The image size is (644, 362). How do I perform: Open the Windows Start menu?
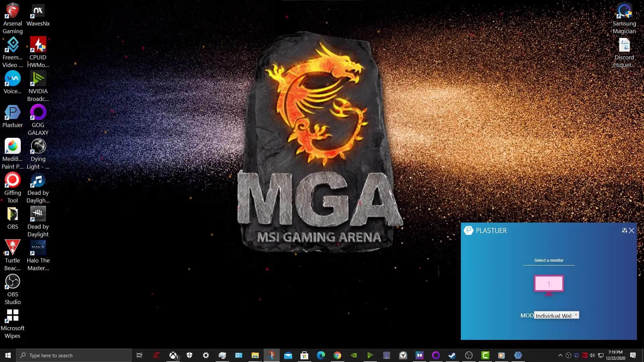(8, 355)
